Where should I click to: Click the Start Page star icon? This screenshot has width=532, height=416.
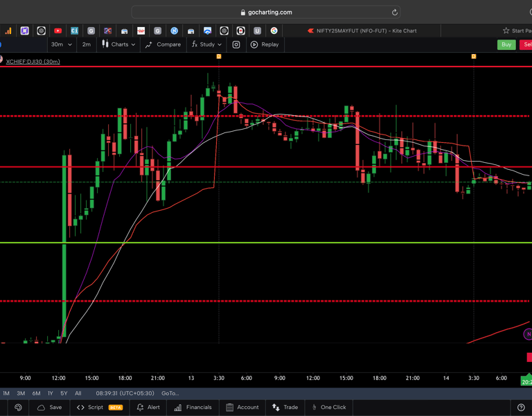506,31
